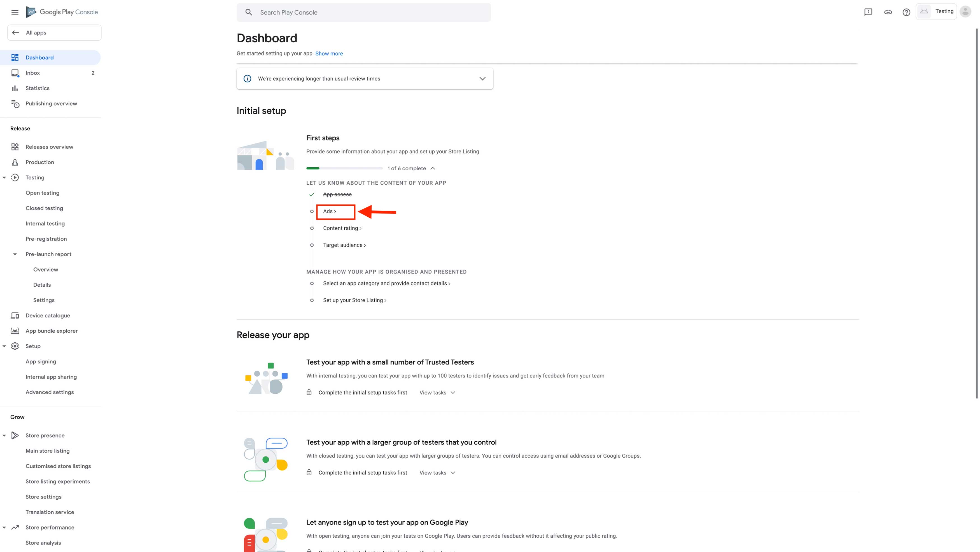This screenshot has width=980, height=552.
Task: Collapse the Pre-launch report tree item
Action: tap(15, 254)
